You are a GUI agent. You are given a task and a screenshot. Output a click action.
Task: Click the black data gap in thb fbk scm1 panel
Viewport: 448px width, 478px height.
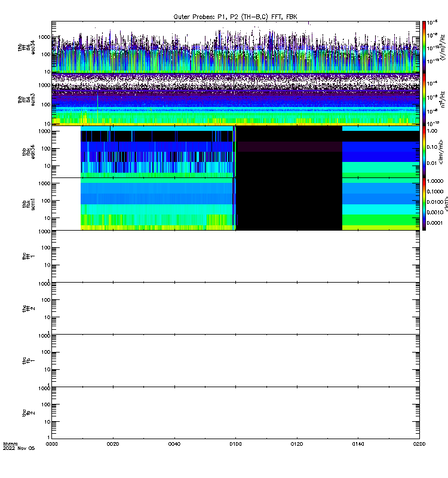tap(289, 204)
